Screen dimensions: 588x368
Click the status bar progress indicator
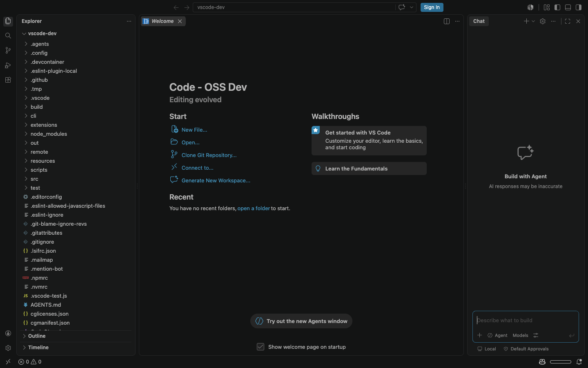click(561, 362)
